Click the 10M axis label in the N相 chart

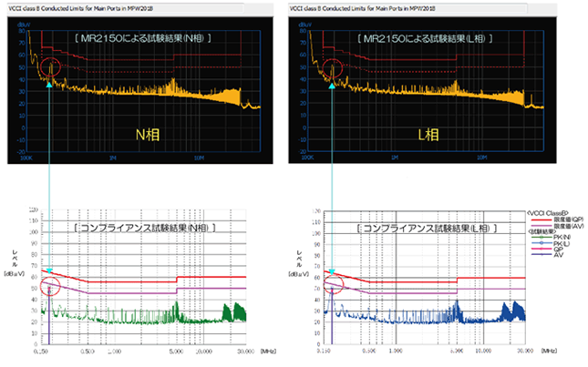[x=199, y=158]
